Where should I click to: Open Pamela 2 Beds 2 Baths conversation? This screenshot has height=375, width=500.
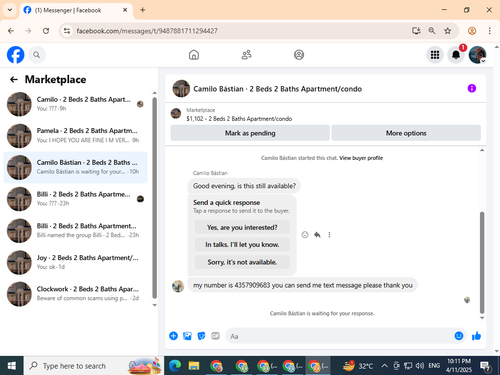(x=75, y=135)
